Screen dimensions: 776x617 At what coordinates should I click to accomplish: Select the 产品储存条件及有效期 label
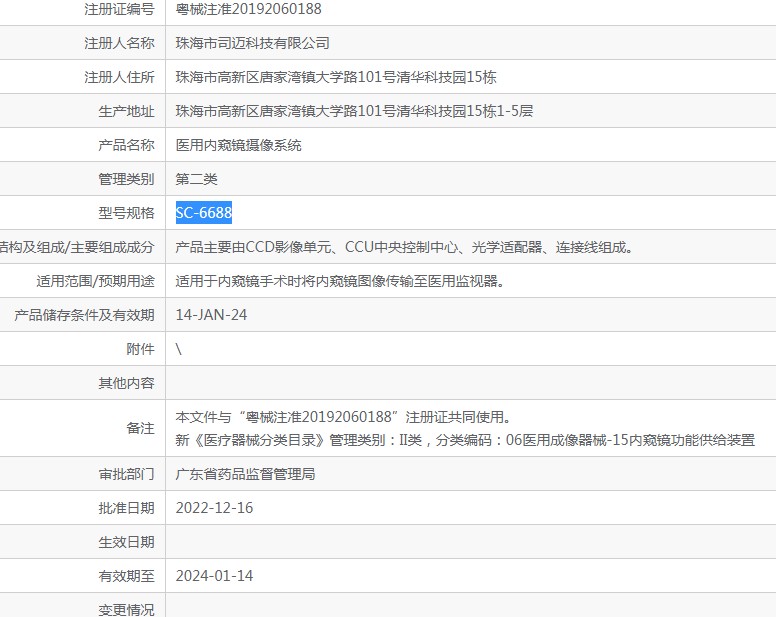(84, 315)
